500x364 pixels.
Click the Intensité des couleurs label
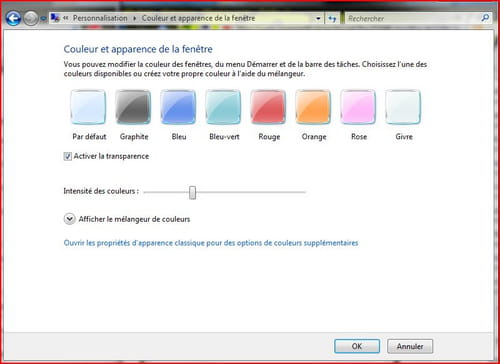tap(101, 191)
